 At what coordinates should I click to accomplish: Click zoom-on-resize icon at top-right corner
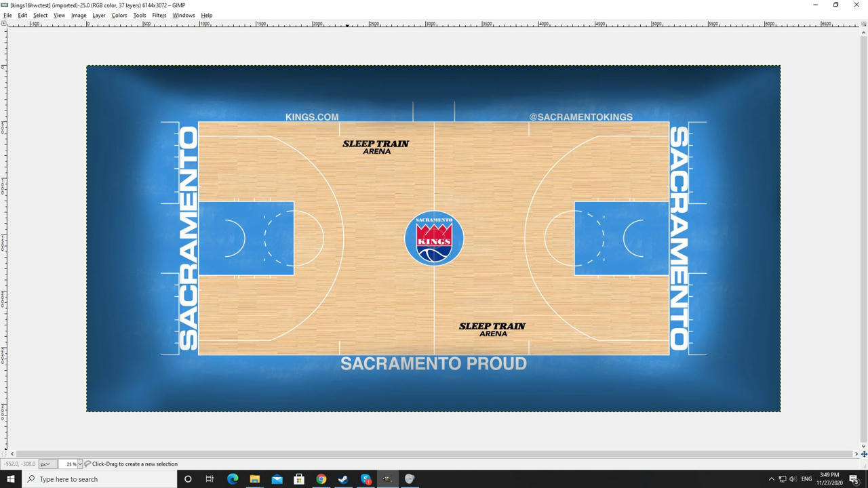[x=864, y=24]
